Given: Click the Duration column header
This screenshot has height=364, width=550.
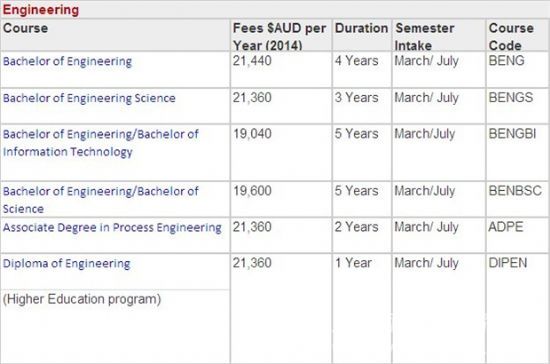Looking at the screenshot, I should pos(361,28).
